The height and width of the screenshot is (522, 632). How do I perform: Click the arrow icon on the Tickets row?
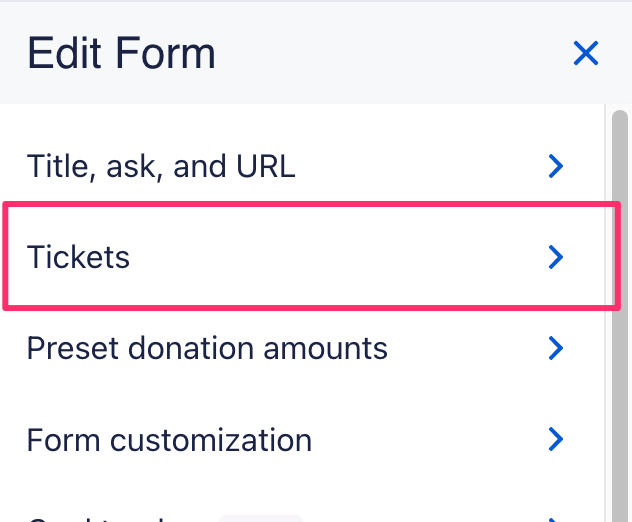(x=557, y=257)
